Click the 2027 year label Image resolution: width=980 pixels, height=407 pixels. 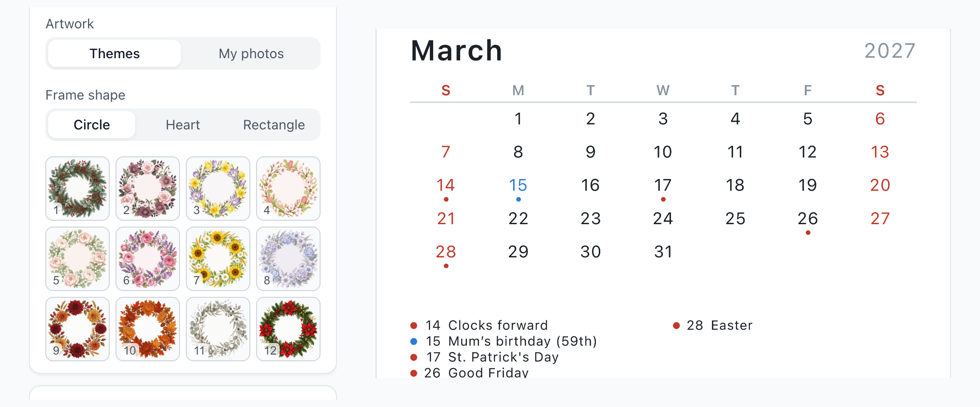tap(890, 51)
